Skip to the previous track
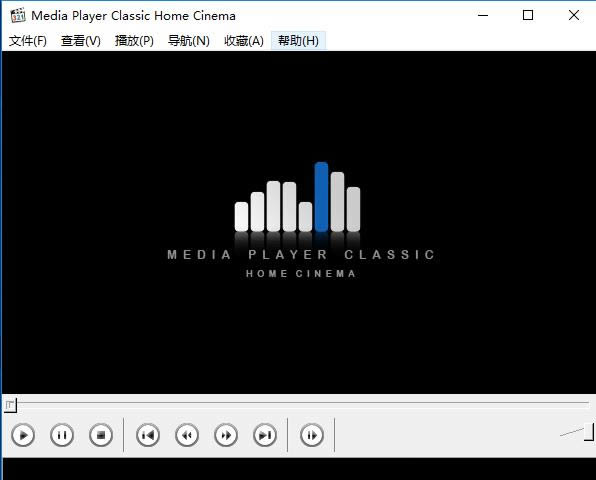596x480 pixels. pos(148,435)
